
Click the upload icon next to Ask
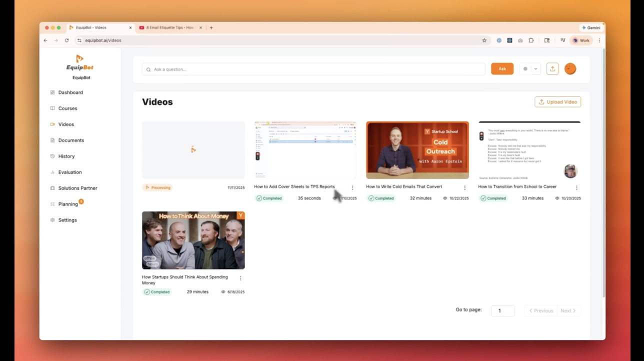click(x=552, y=69)
